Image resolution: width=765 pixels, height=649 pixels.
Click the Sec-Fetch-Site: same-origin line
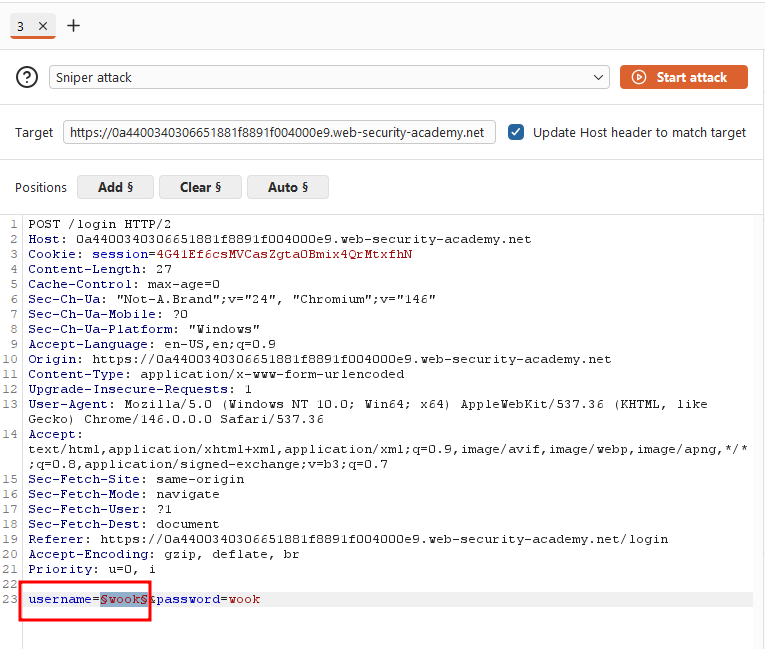pyautogui.click(x=136, y=479)
